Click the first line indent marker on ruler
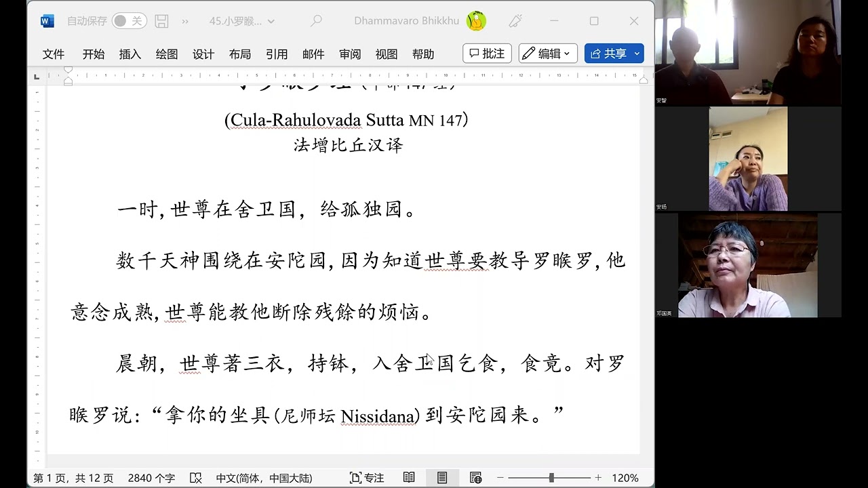868x488 pixels. point(68,70)
